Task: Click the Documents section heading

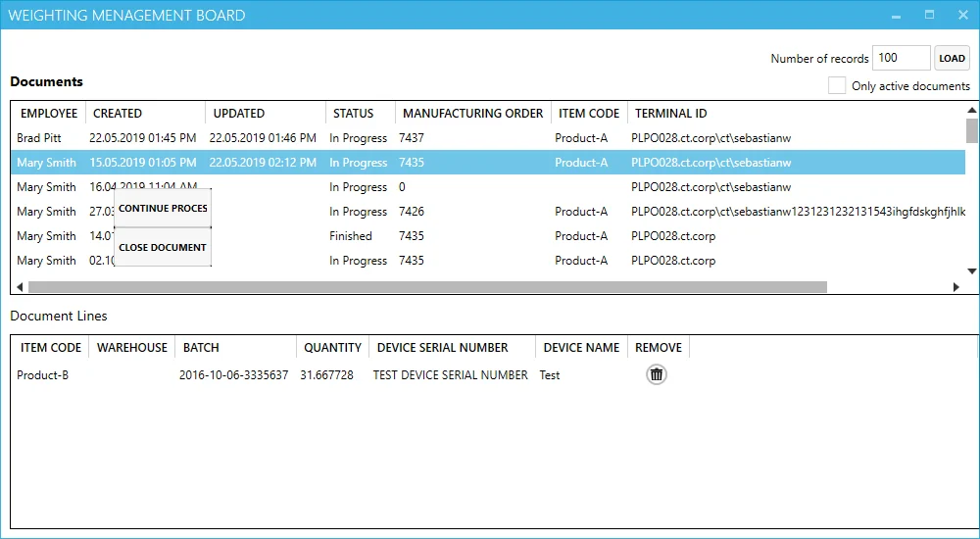Action: tap(46, 81)
